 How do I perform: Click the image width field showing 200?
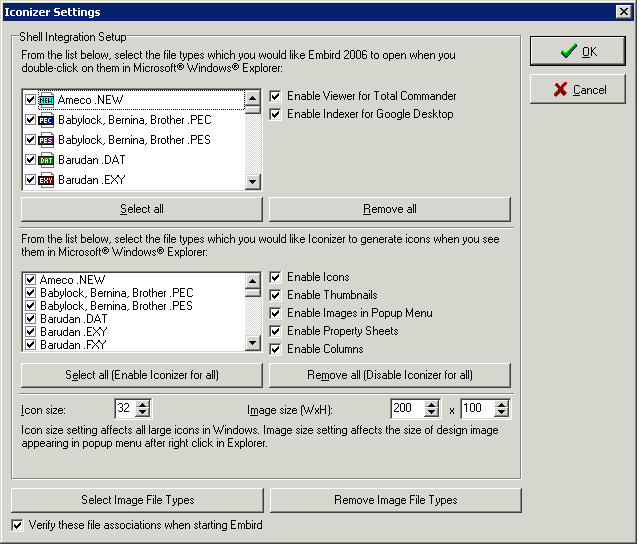click(408, 409)
